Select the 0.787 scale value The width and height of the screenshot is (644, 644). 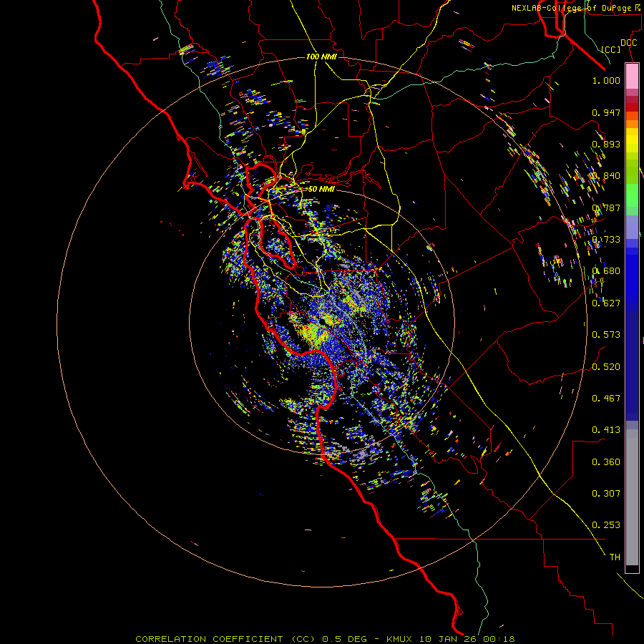click(x=606, y=208)
